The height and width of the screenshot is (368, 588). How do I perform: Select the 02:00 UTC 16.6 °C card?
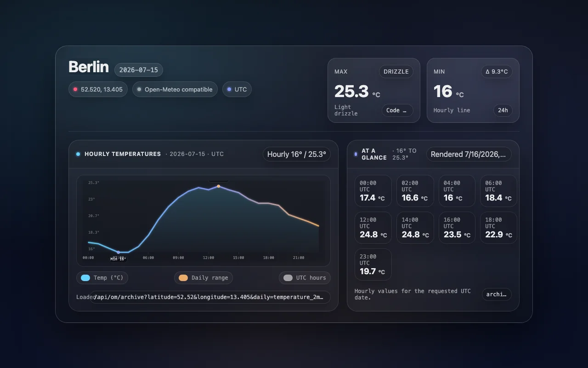(x=415, y=191)
